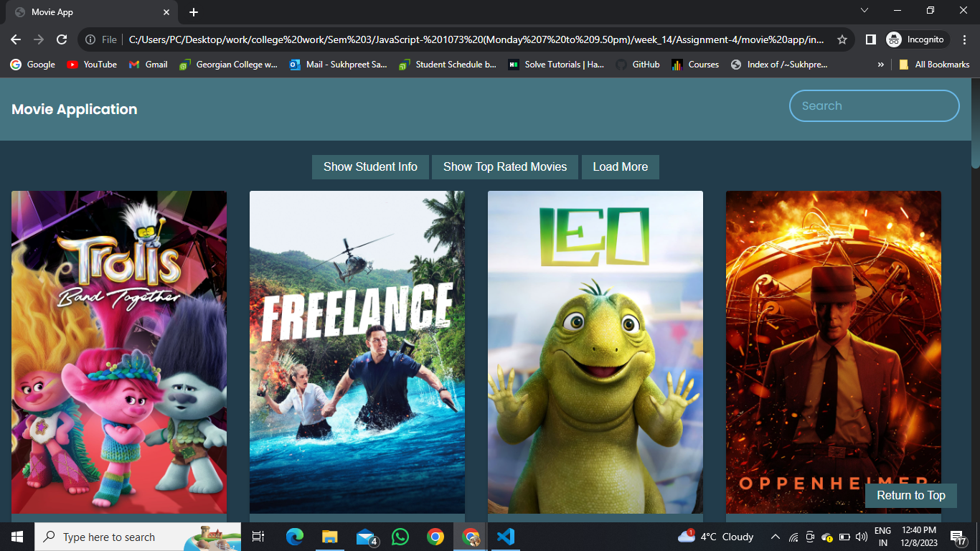Click the browser Back arrow
The height and width of the screenshot is (551, 980).
(x=16, y=39)
